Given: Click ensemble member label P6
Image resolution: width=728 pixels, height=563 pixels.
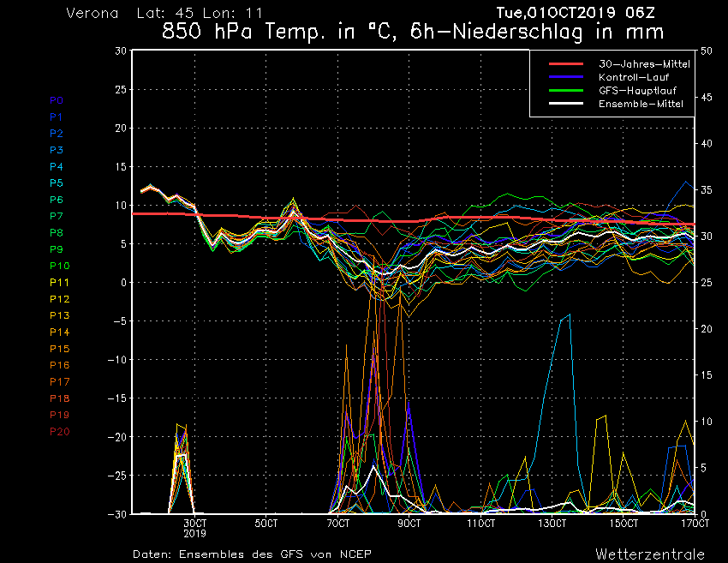Looking at the screenshot, I should click(57, 200).
